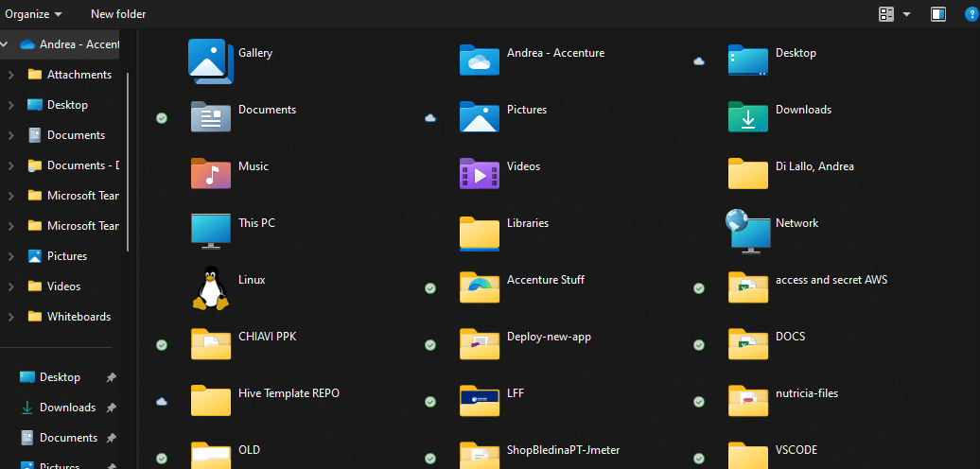This screenshot has height=469, width=980.
Task: Select the CHIAVI PPK folder icon
Action: click(x=211, y=344)
